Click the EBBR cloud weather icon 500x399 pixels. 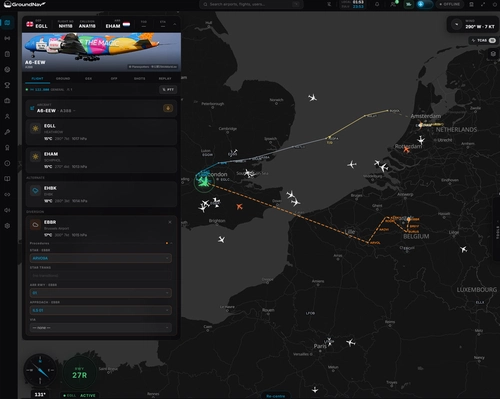click(x=35, y=225)
